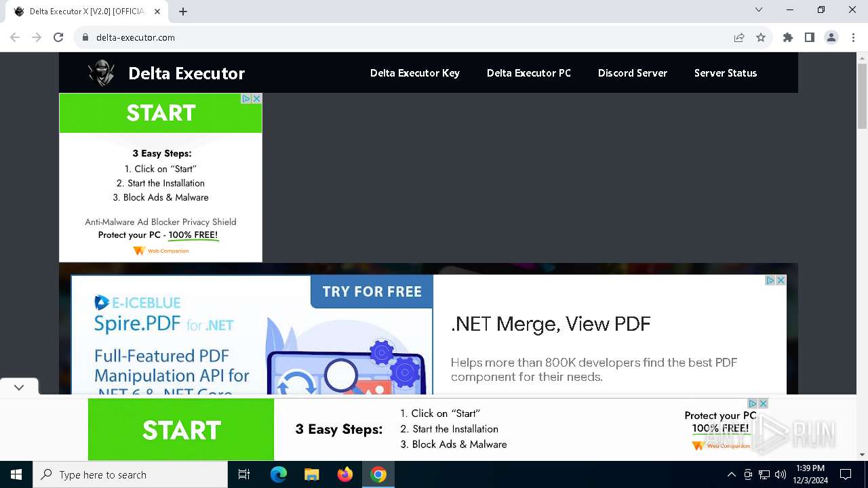The height and width of the screenshot is (488, 868).
Task: Click the page vertical scrollbar thumb
Action: 862,95
